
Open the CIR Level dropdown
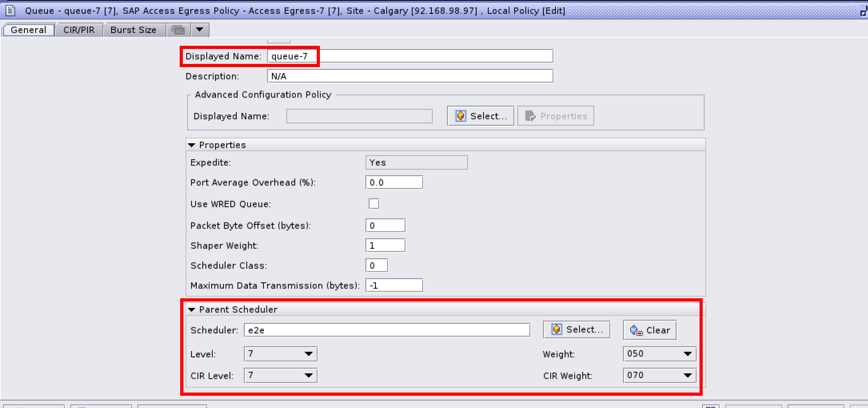point(308,376)
